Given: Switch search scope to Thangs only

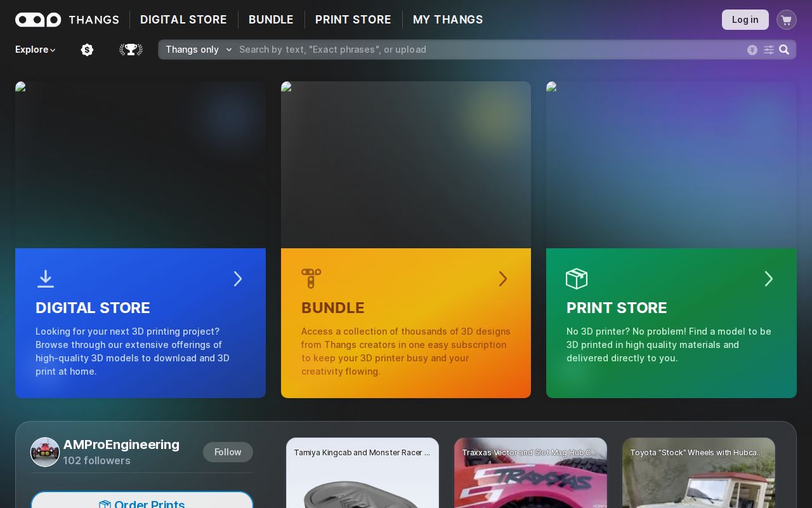Looking at the screenshot, I should (x=192, y=50).
